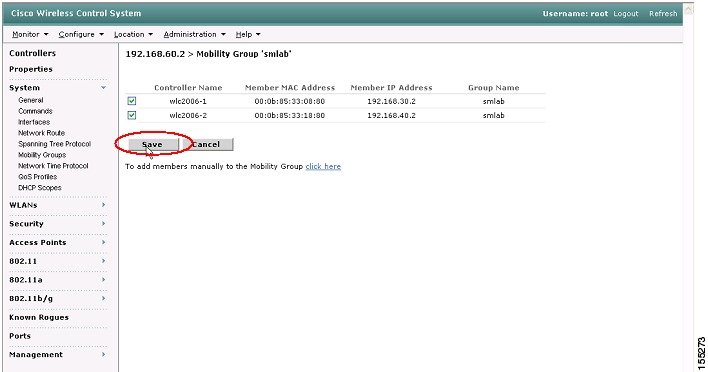The width and height of the screenshot is (708, 372).
Task: Open Spanning Tree Protocol settings
Action: pos(55,144)
